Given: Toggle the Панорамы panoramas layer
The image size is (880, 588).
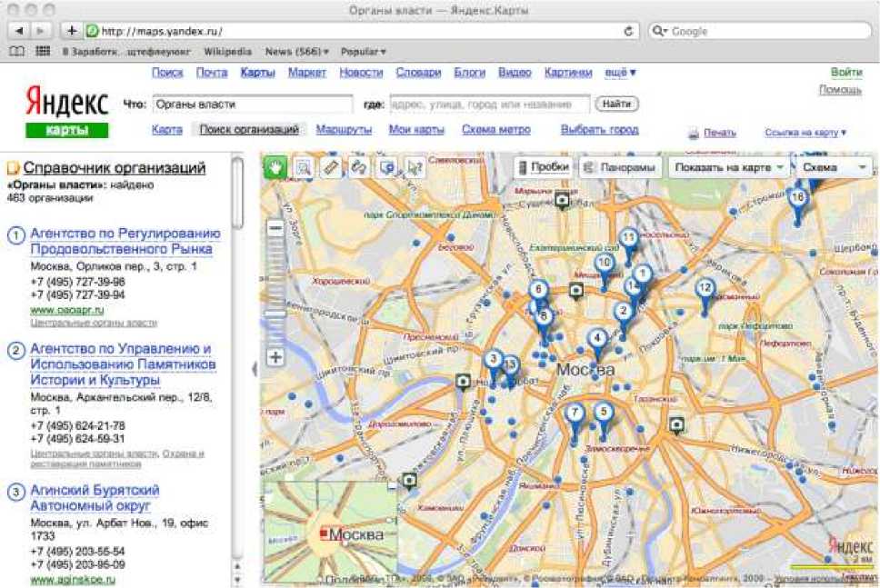Looking at the screenshot, I should pos(620,167).
